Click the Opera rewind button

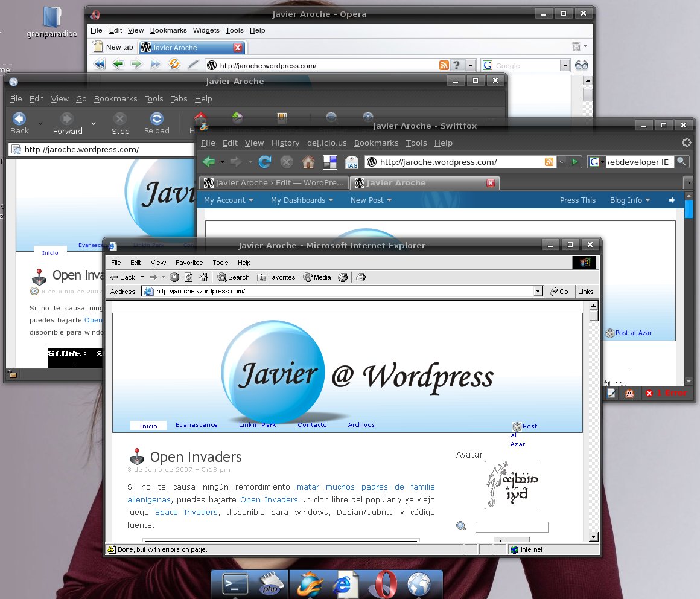click(100, 65)
